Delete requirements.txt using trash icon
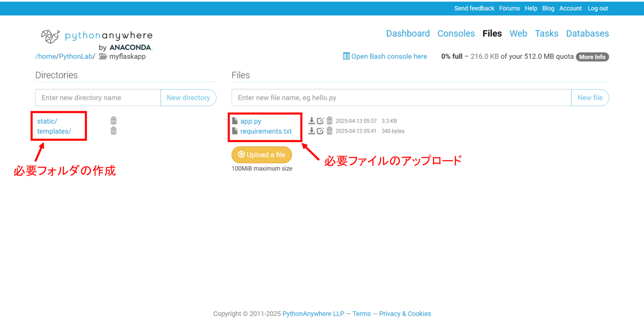This screenshot has width=644, height=318. (x=330, y=131)
